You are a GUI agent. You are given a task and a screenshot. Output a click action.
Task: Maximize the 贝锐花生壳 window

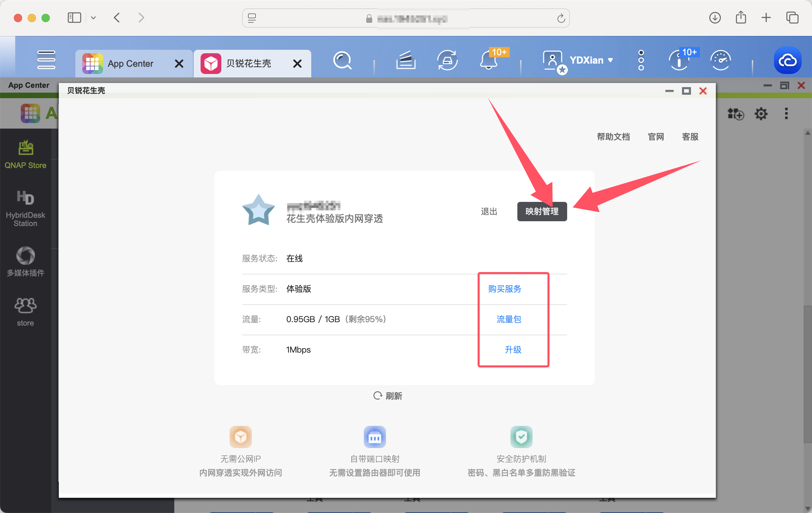pyautogui.click(x=686, y=91)
